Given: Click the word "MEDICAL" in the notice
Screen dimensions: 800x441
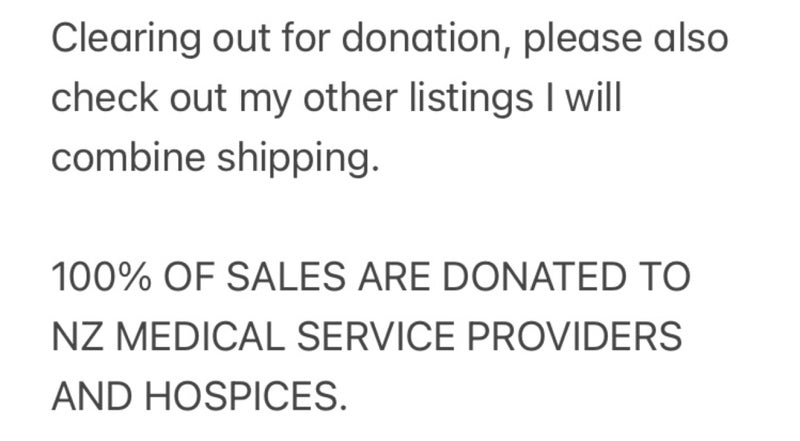Looking at the screenshot, I should (x=200, y=336).
